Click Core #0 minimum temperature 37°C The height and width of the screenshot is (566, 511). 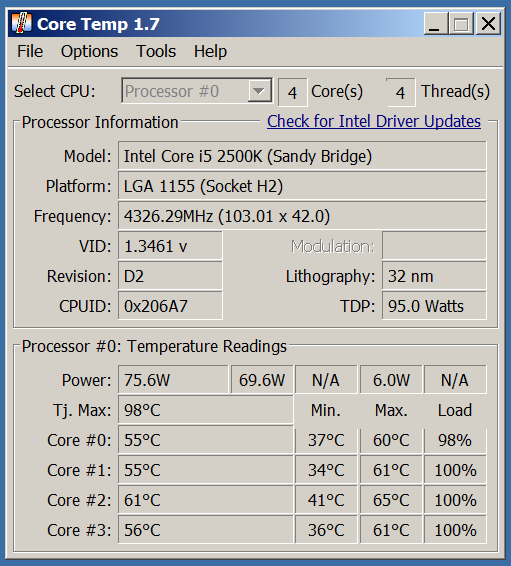[x=326, y=440]
